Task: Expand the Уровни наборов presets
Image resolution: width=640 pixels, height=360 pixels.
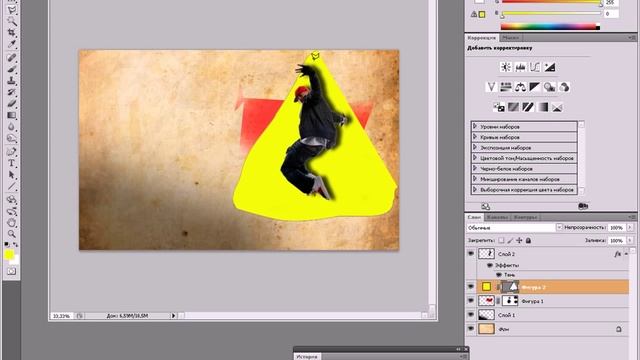Action: click(475, 126)
